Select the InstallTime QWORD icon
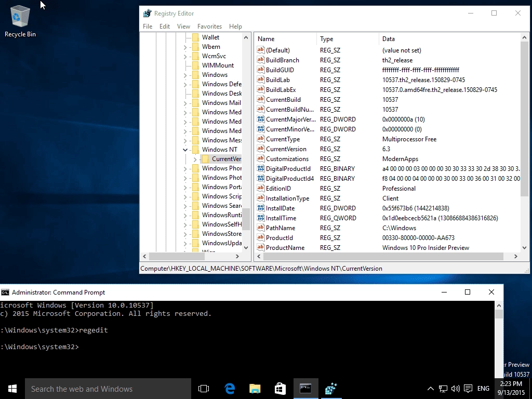The width and height of the screenshot is (532, 399). (261, 218)
